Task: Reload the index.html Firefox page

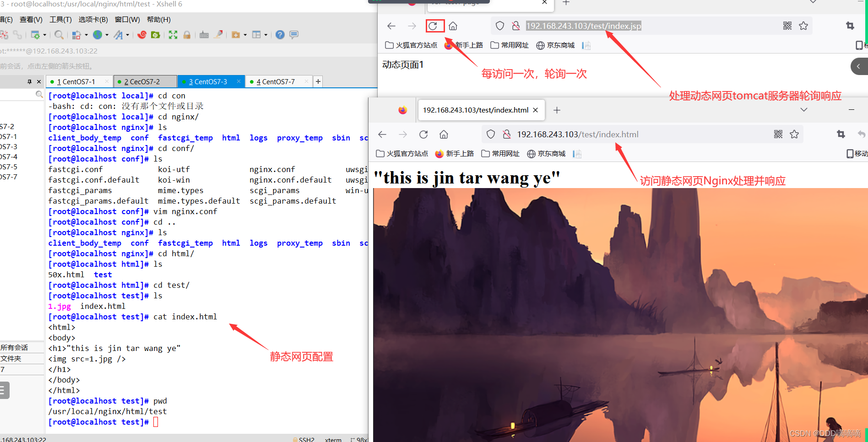Action: (423, 135)
